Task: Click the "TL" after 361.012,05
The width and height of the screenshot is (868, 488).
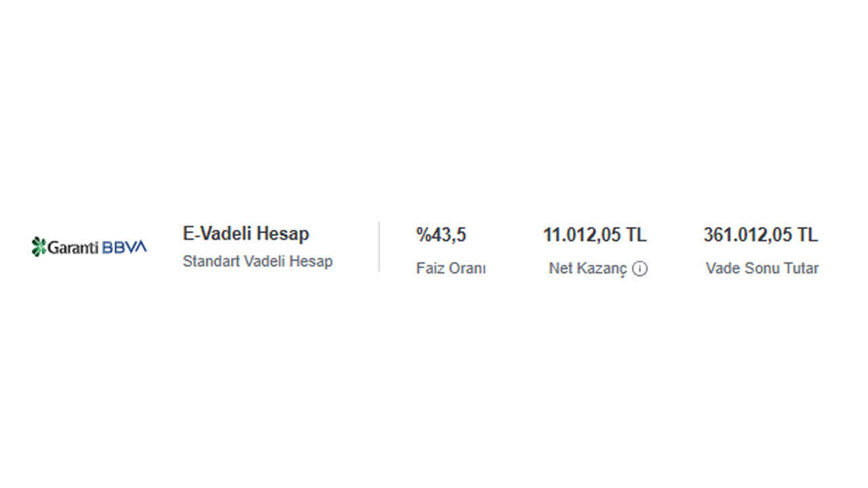Action: 808,235
